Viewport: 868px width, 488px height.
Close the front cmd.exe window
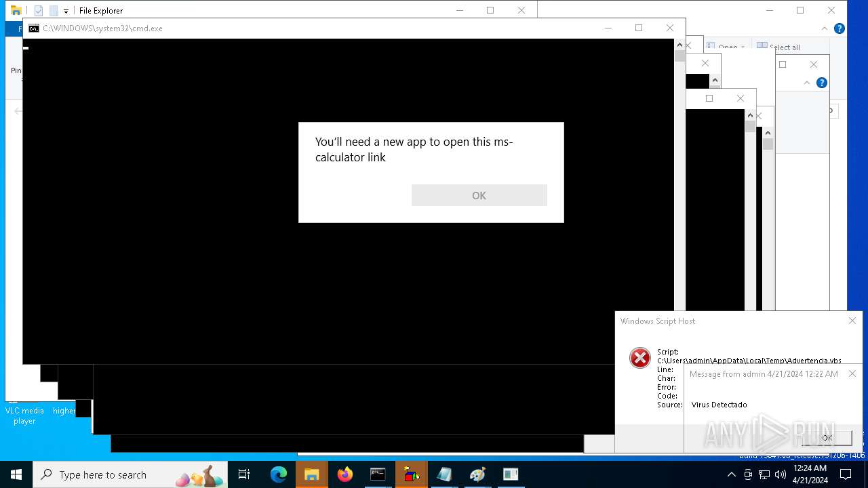[670, 28]
